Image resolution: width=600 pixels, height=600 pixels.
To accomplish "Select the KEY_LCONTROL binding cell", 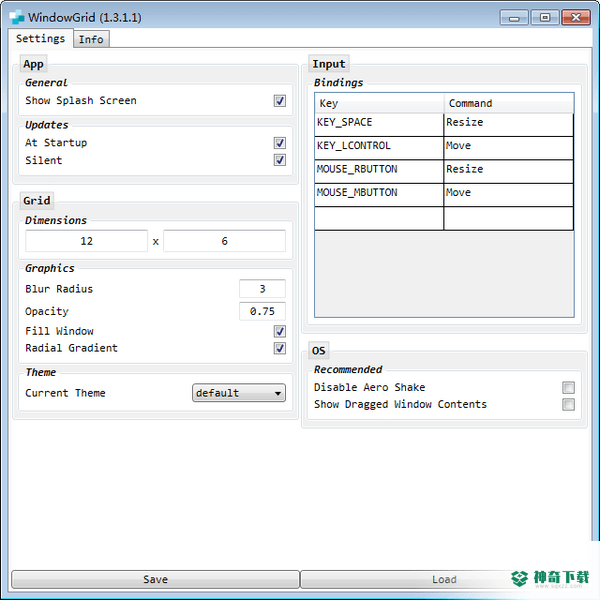I will [x=379, y=148].
